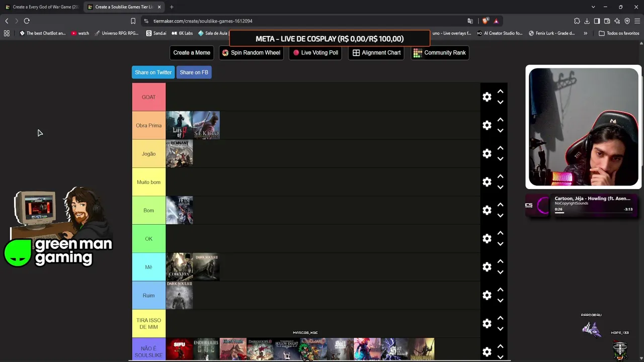The image size is (644, 362).
Task: Select the Darksiders III thumbnail
Action: [x=260, y=350]
